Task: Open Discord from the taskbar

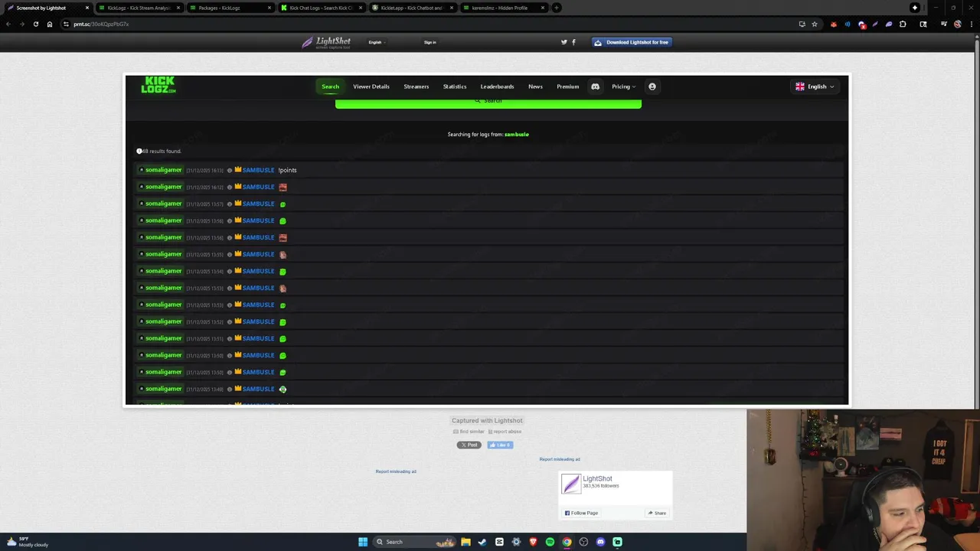Action: pos(600,542)
